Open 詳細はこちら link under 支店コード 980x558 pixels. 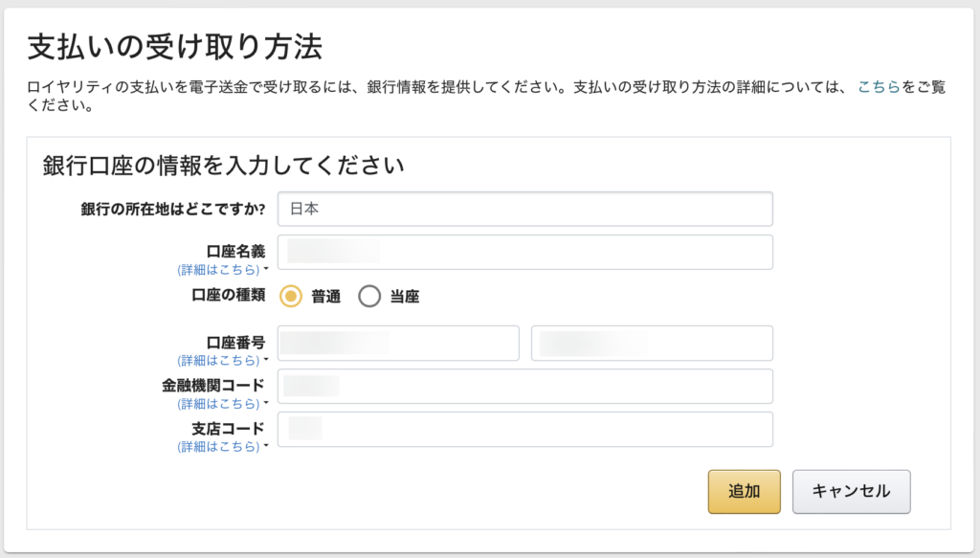coord(219,447)
